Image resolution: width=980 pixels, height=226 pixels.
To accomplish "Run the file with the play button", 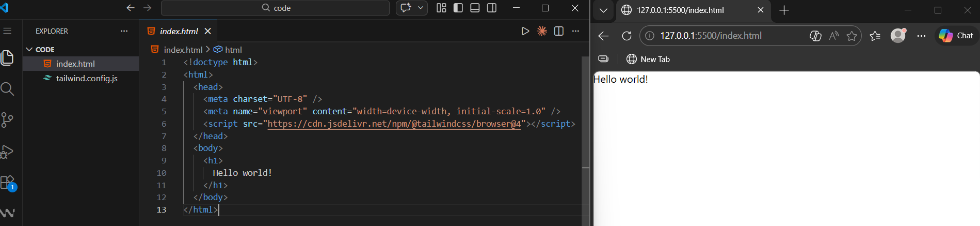I will [x=525, y=31].
